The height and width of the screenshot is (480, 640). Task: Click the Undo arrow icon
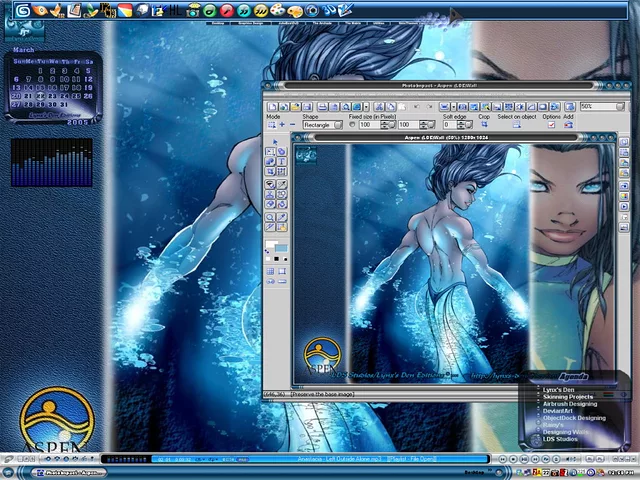coord(417,107)
